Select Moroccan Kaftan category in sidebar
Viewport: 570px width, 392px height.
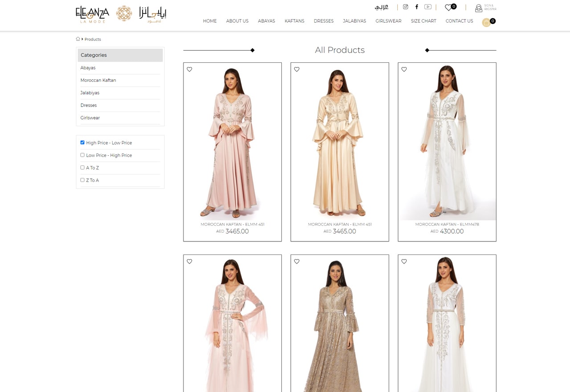98,80
